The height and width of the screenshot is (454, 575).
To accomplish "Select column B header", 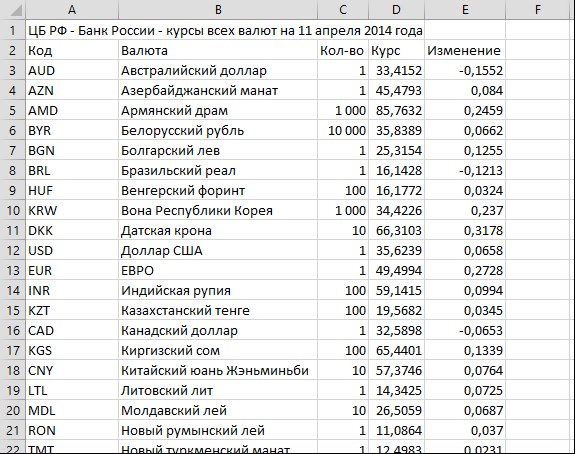I will [x=218, y=10].
